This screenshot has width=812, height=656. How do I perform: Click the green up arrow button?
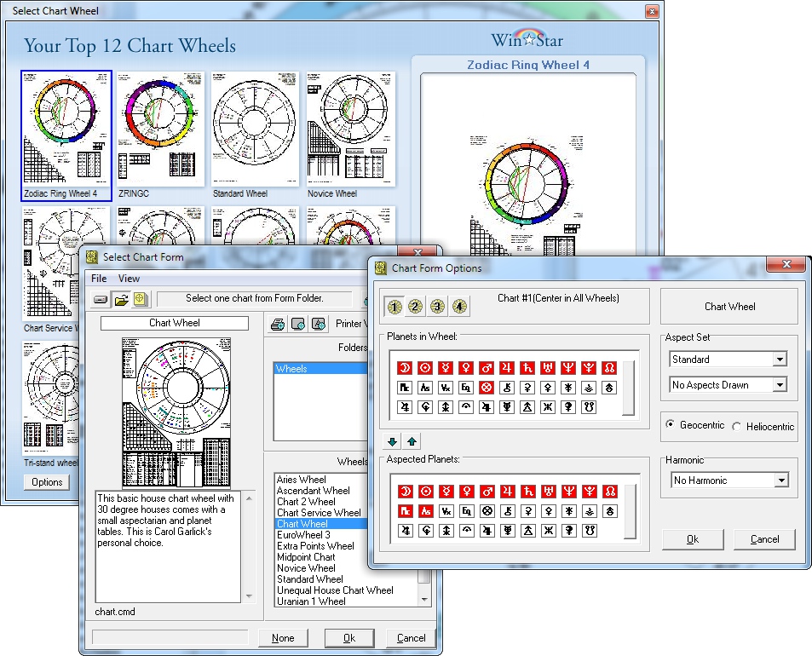(412, 441)
